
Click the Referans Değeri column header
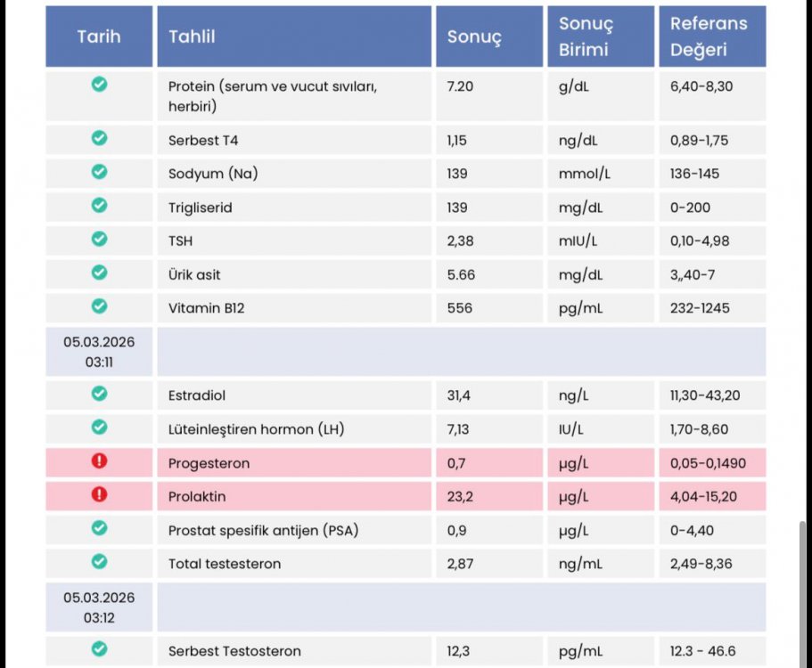(x=709, y=37)
